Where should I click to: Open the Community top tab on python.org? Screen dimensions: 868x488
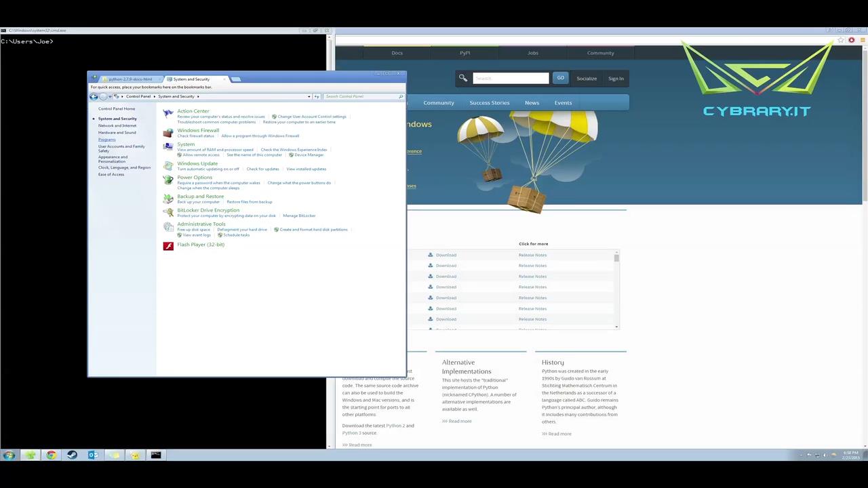[x=600, y=53]
